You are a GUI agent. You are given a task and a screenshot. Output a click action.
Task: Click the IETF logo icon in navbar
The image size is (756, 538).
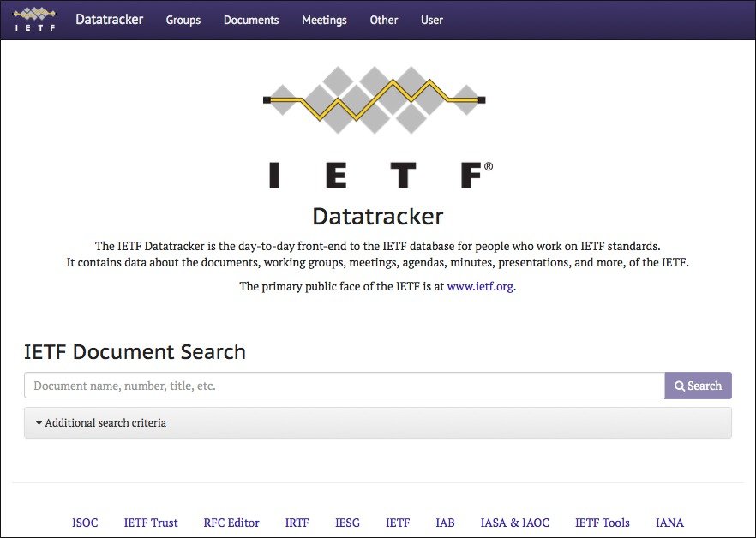(33, 19)
